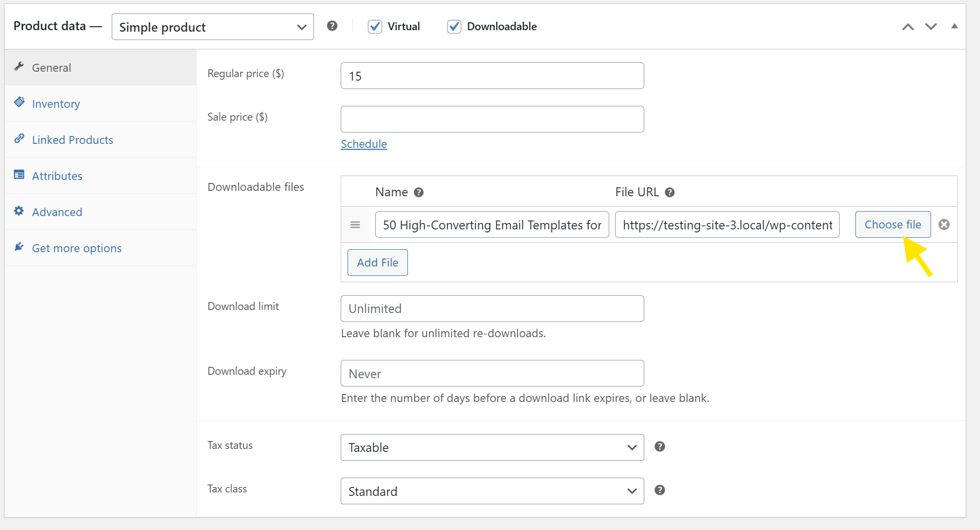Click the help icon next to Name

(x=419, y=192)
